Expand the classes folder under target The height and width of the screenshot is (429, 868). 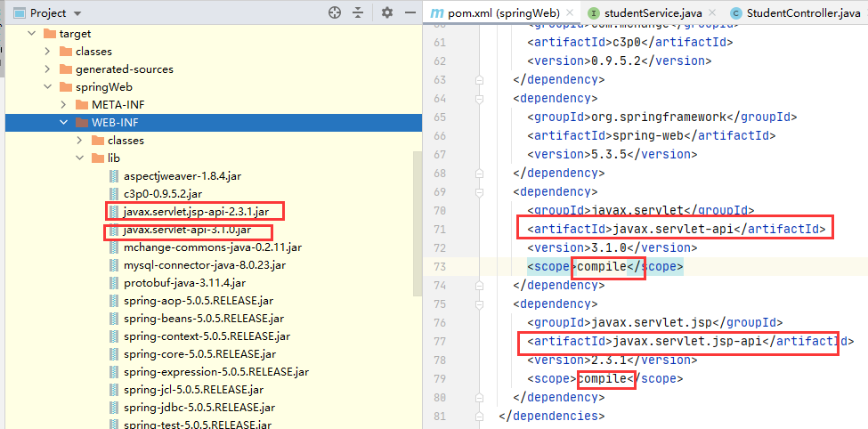point(47,52)
